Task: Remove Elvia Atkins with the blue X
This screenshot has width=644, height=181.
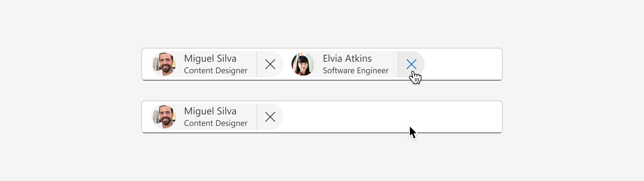Action: (x=411, y=64)
